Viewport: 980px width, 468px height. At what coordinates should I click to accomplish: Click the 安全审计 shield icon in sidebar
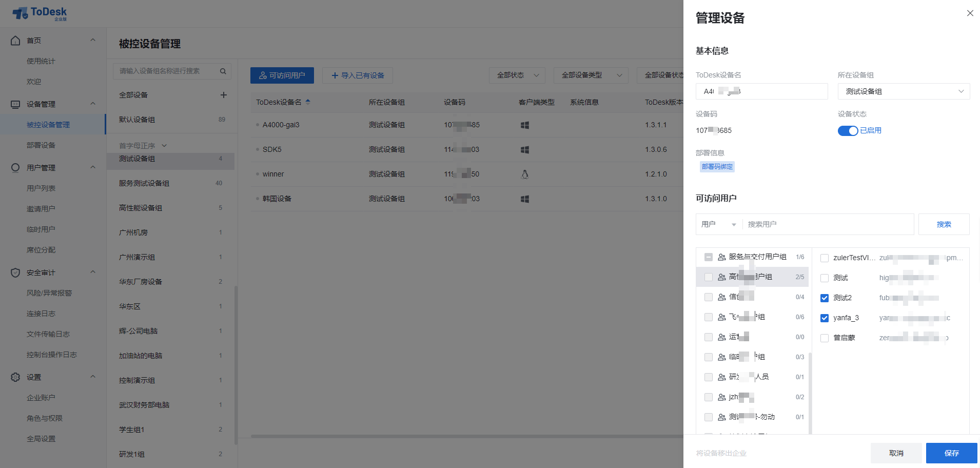click(15, 272)
